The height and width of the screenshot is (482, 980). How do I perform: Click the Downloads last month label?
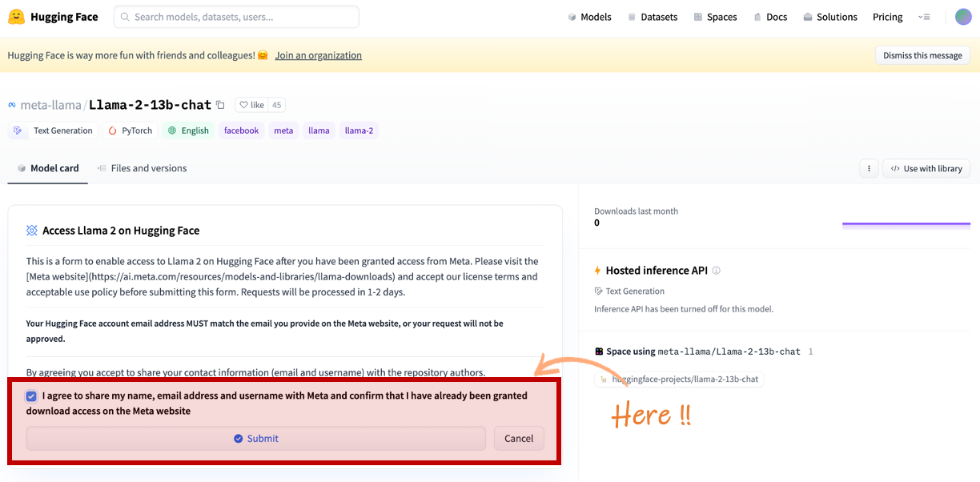click(636, 211)
